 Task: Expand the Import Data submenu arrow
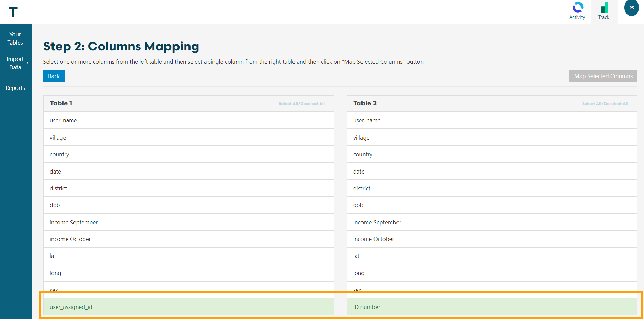click(27, 63)
